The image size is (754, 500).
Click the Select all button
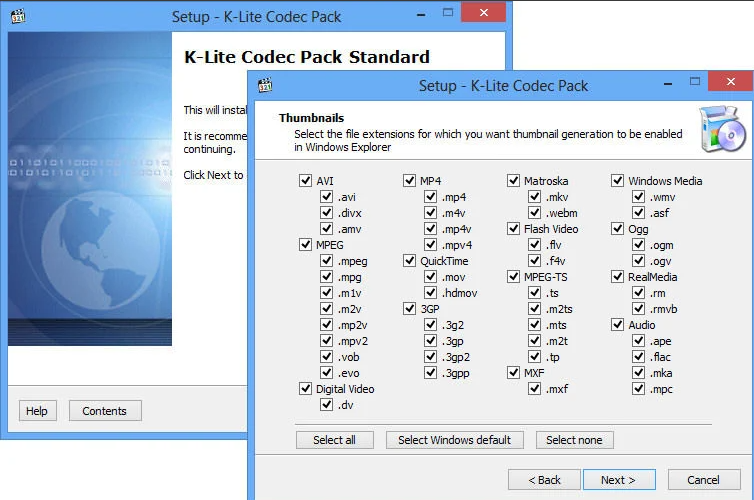(x=335, y=440)
